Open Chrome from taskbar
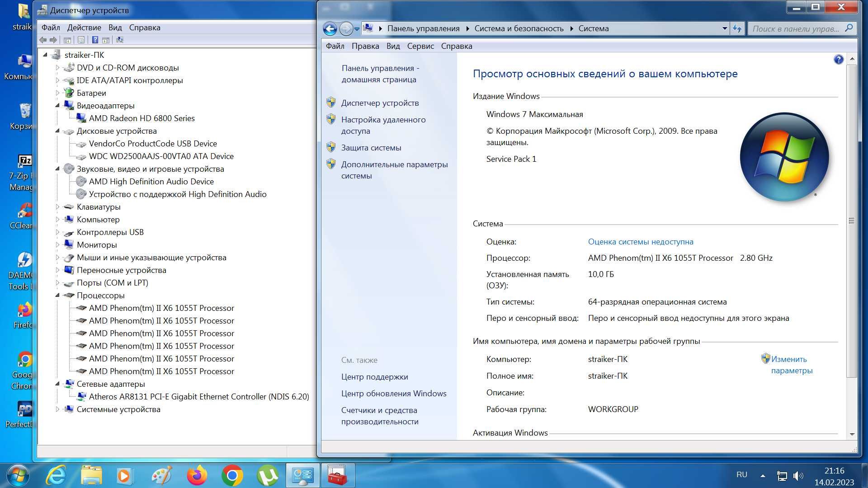The height and width of the screenshot is (488, 868). pos(232,476)
